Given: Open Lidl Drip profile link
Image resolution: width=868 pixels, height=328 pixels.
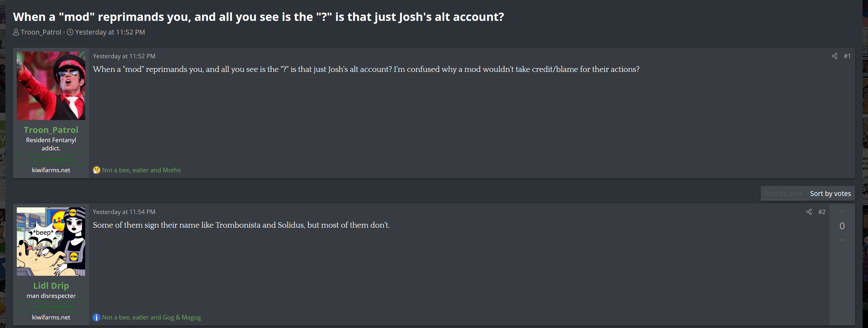Looking at the screenshot, I should (51, 286).
